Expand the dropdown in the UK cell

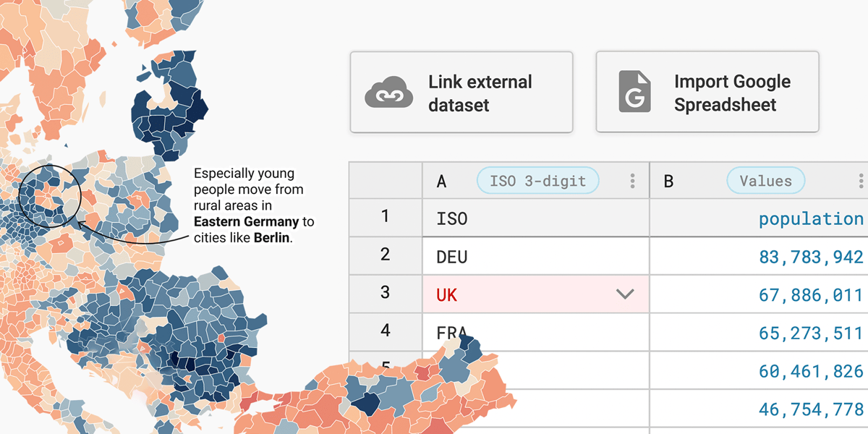tap(624, 294)
